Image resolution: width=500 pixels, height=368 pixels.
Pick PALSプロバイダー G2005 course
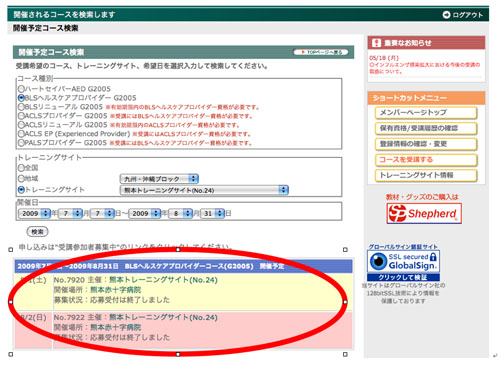point(21,143)
